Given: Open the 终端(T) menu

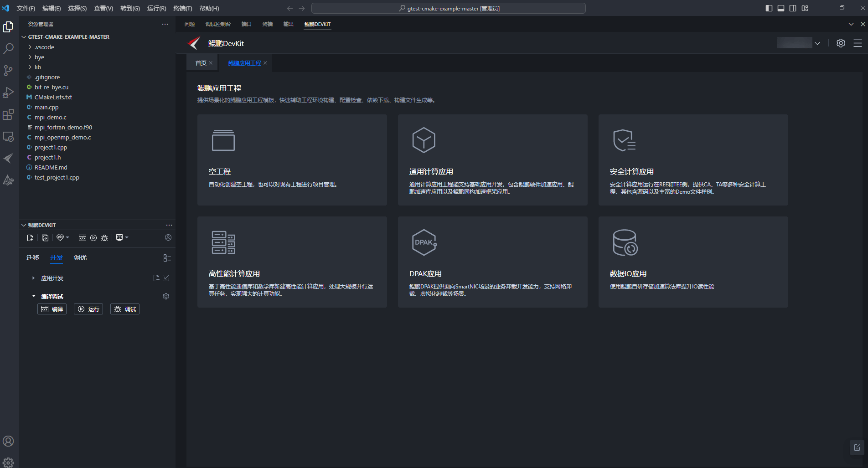Looking at the screenshot, I should click(x=183, y=8).
